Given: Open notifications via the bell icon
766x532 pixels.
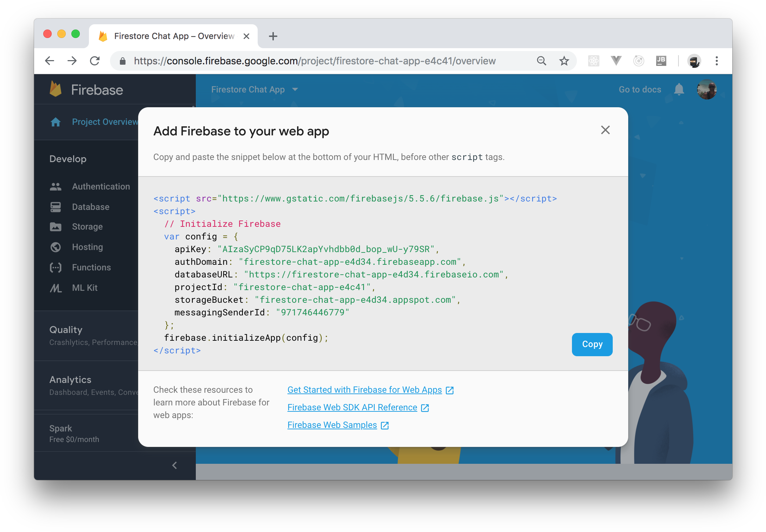Looking at the screenshot, I should point(679,89).
